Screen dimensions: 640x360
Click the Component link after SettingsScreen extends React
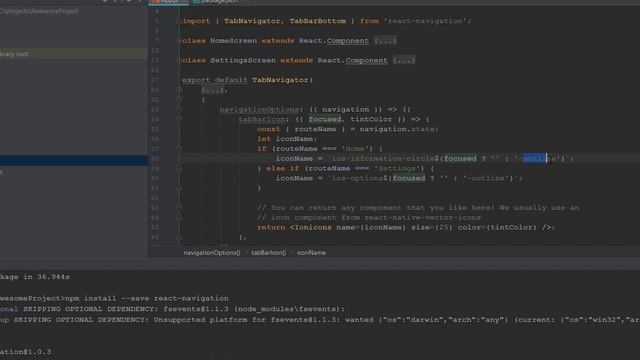click(366, 60)
